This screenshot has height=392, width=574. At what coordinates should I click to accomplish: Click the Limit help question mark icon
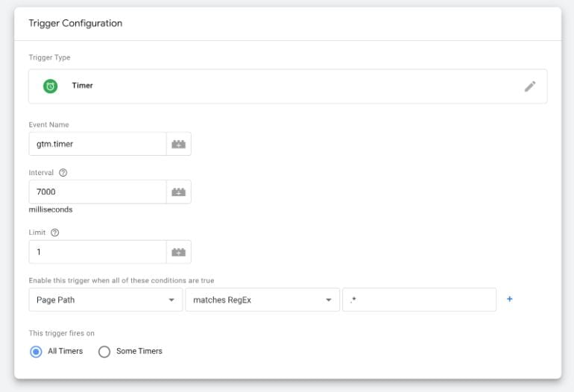pyautogui.click(x=54, y=233)
